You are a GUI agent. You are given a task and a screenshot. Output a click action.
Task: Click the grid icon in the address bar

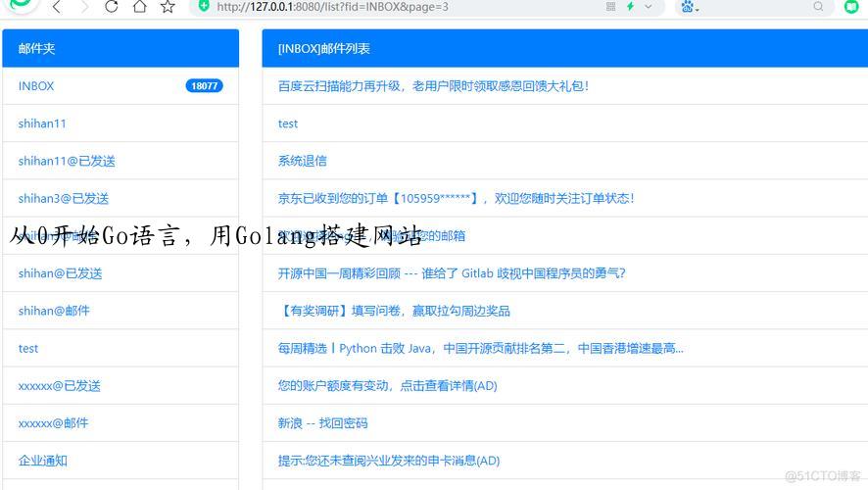tap(610, 7)
